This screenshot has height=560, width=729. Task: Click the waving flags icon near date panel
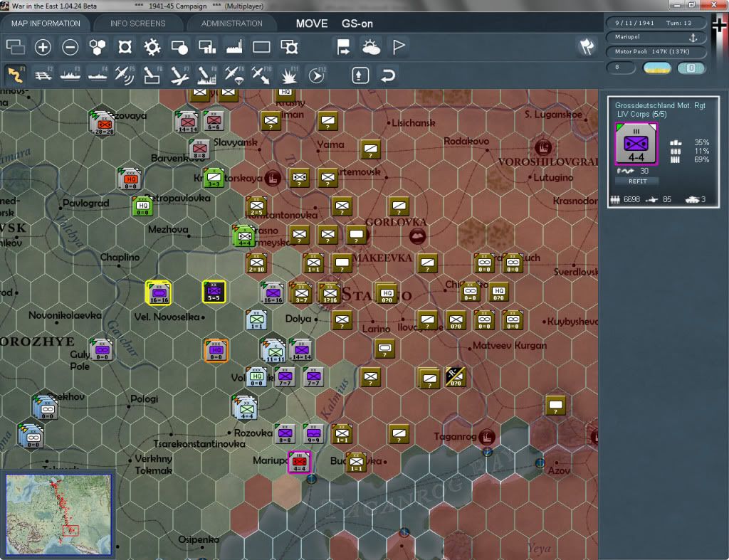pos(587,46)
